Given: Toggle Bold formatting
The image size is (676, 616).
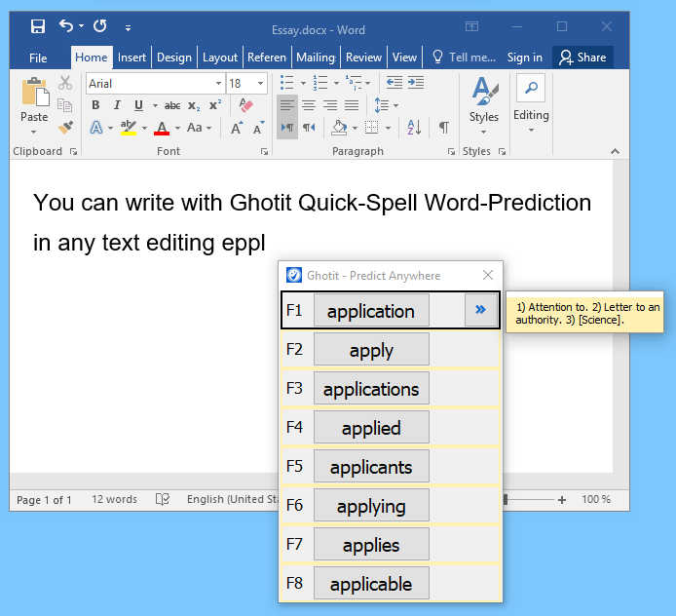Looking at the screenshot, I should [95, 105].
